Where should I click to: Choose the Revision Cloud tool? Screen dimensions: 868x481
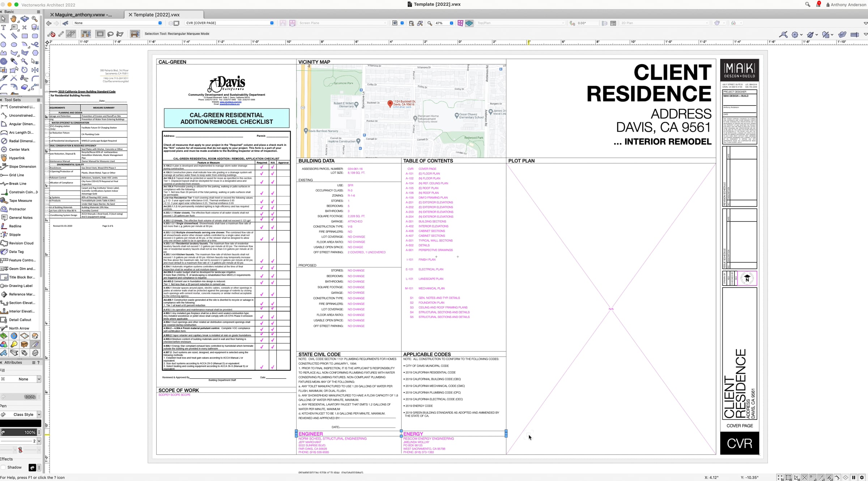21,243
